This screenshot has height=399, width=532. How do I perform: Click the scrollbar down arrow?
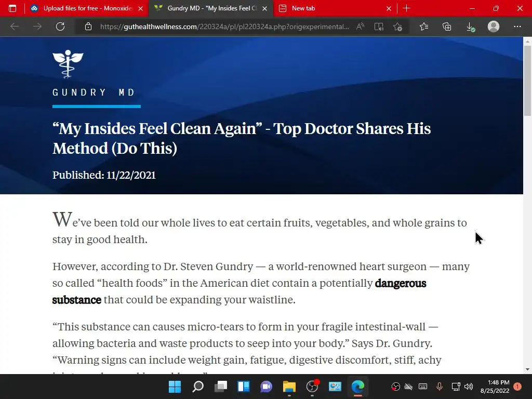pos(527,369)
